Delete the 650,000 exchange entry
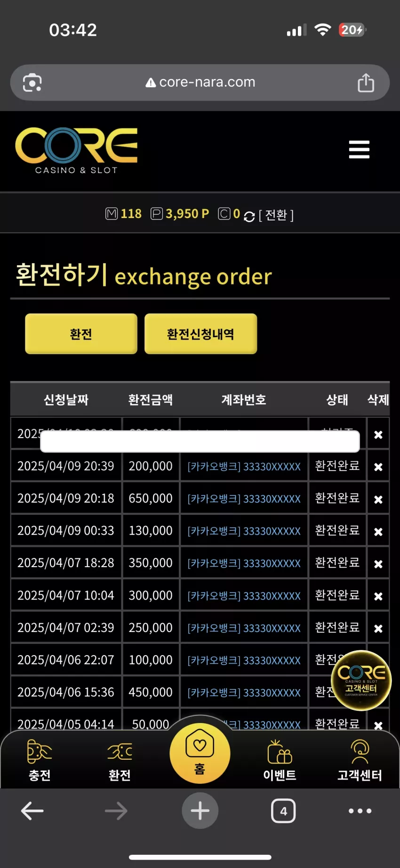Screen dimensions: 400x868 [x=378, y=499]
